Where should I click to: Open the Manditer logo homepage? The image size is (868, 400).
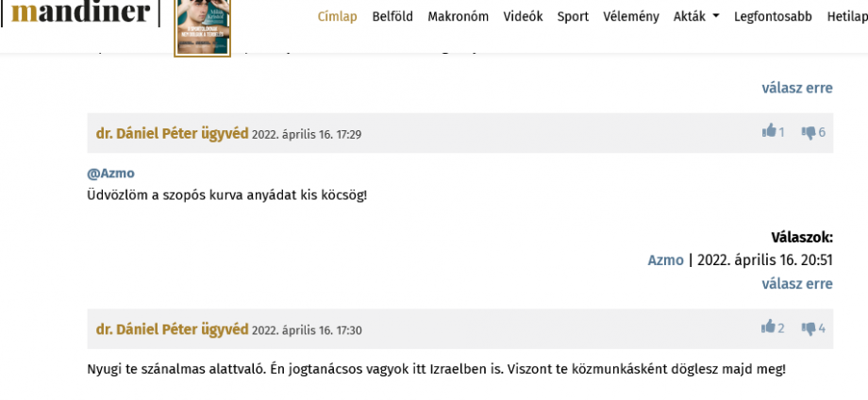point(80,11)
